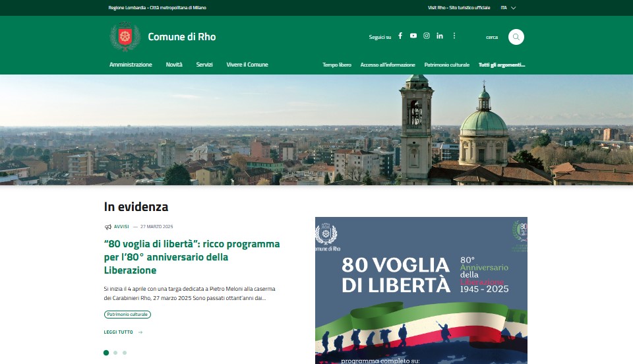Click the magnifying glass search button
Image resolution: width=633 pixels, height=364 pixels.
(x=516, y=37)
